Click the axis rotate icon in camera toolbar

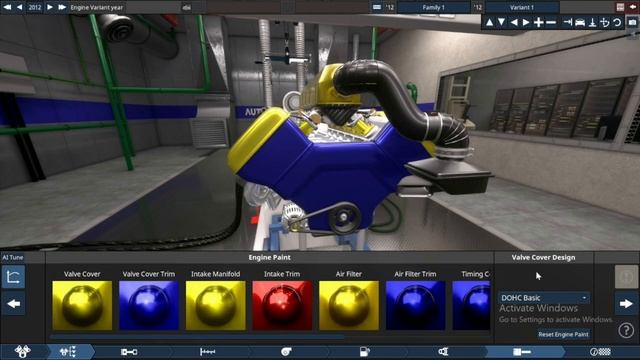click(x=604, y=22)
